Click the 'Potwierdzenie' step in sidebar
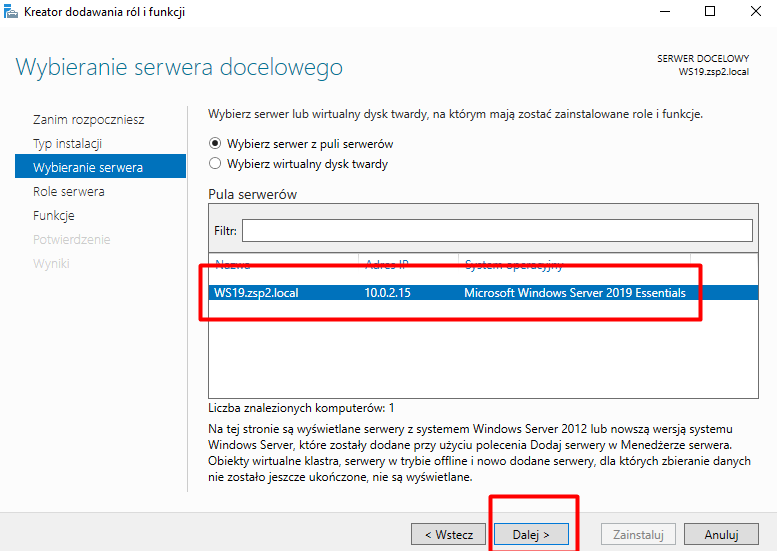777x551 pixels. [x=71, y=239]
